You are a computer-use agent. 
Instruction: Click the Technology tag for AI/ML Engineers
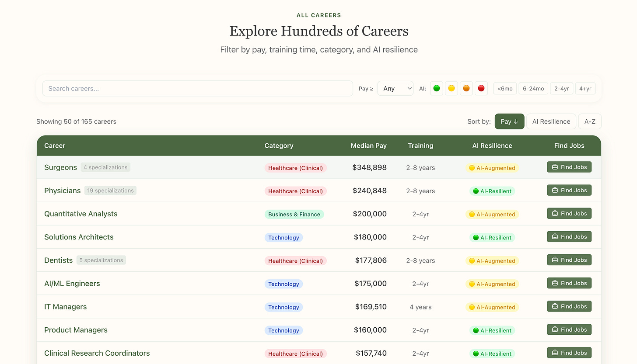(283, 284)
